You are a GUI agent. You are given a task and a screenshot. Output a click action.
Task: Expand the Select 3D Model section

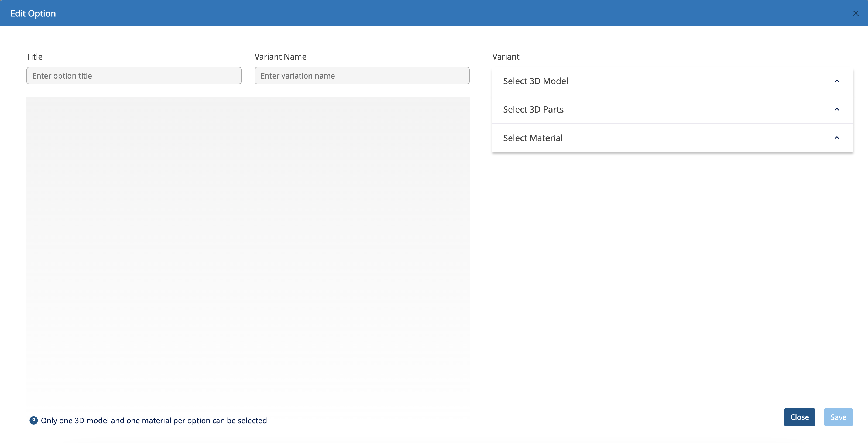coord(536,81)
